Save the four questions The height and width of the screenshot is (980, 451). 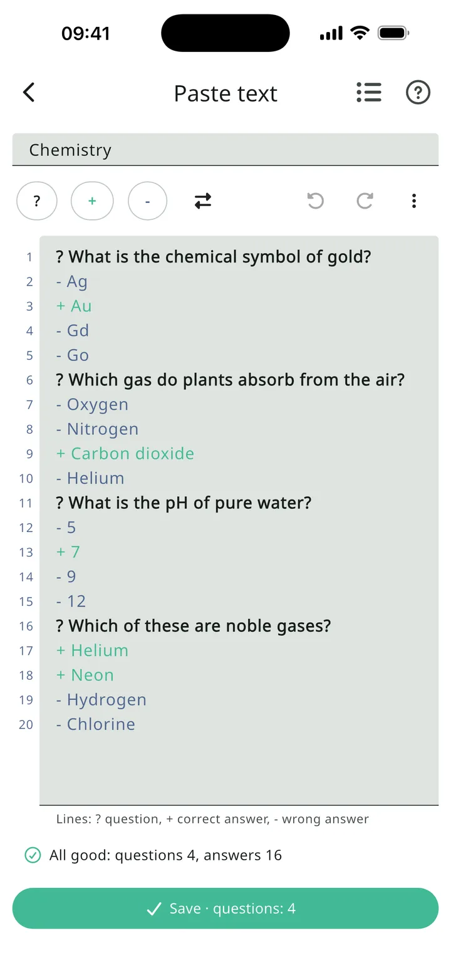point(225,909)
